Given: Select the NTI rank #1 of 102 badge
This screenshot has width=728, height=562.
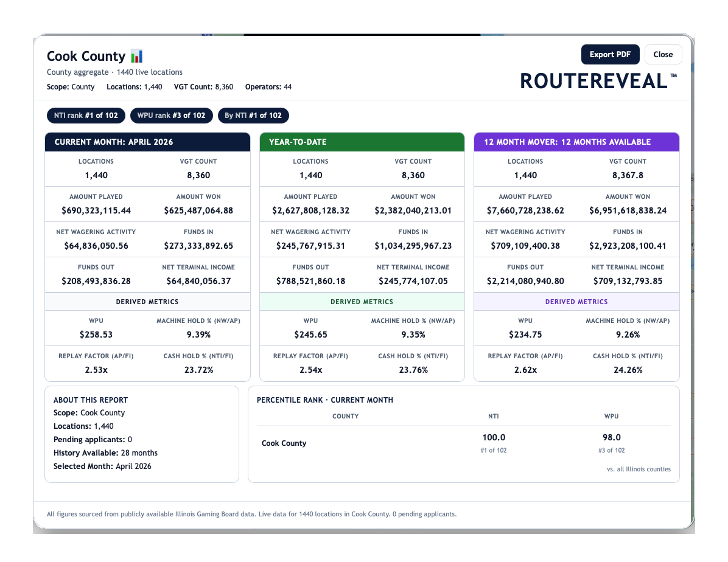Looking at the screenshot, I should click(86, 116).
